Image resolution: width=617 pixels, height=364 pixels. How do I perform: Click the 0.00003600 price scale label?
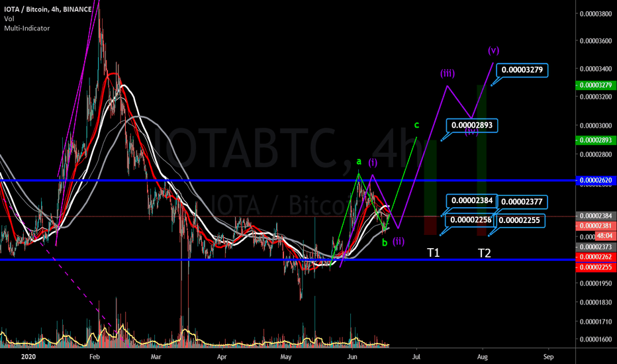596,41
